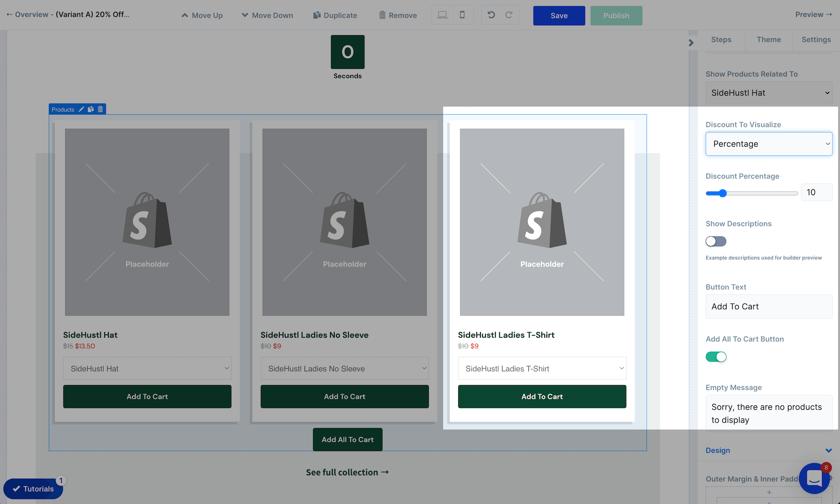Open the Settings tab
Screen dimensions: 840x504
816,39
